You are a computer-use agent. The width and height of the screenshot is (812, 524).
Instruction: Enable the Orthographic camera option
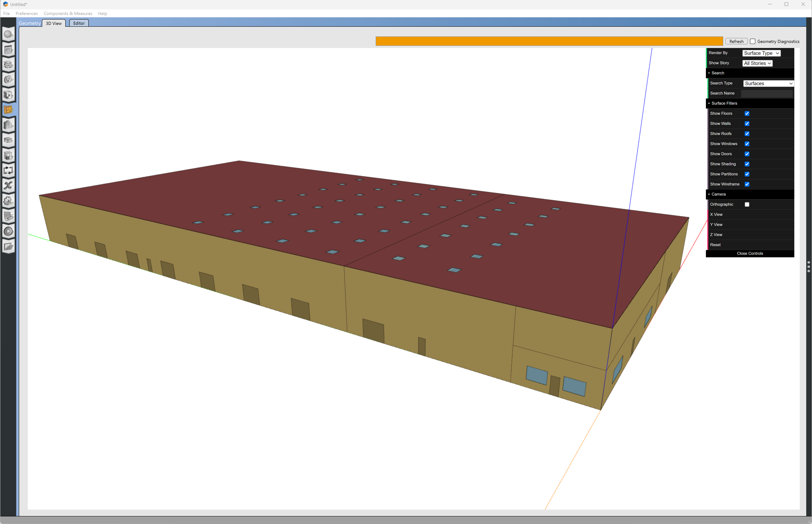point(747,204)
